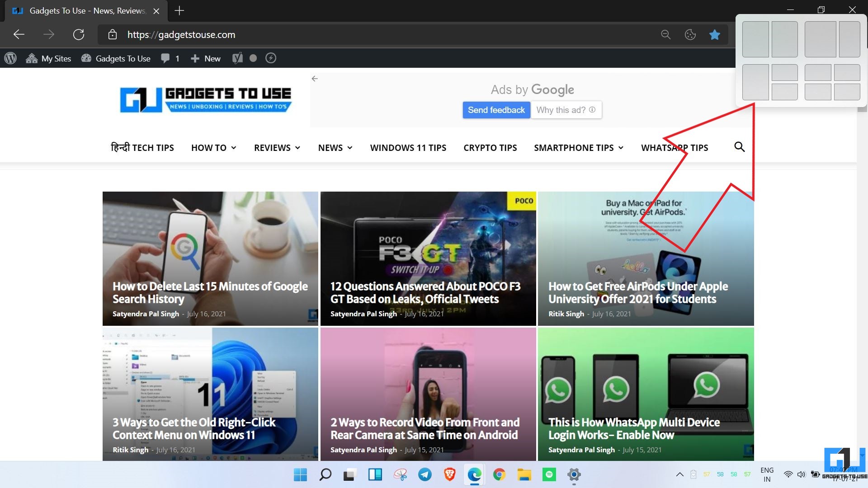Viewport: 868px width, 488px height.
Task: Click the ad back arrow icon
Action: (315, 79)
